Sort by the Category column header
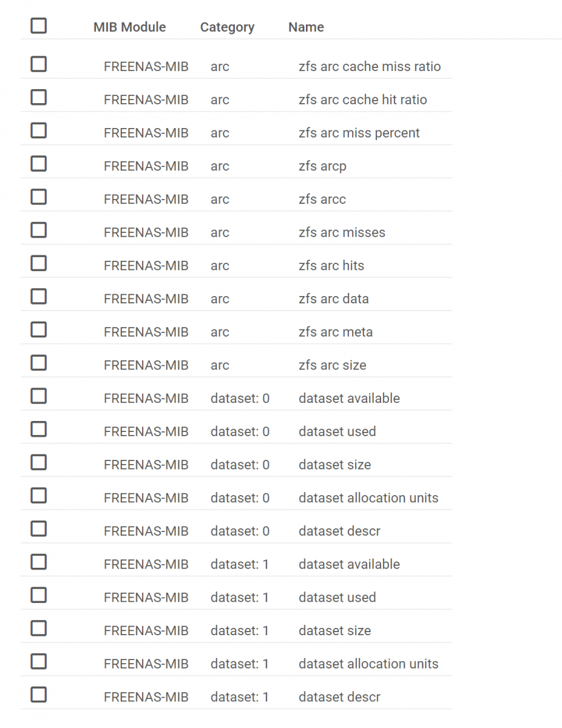The width and height of the screenshot is (562, 728). click(227, 27)
